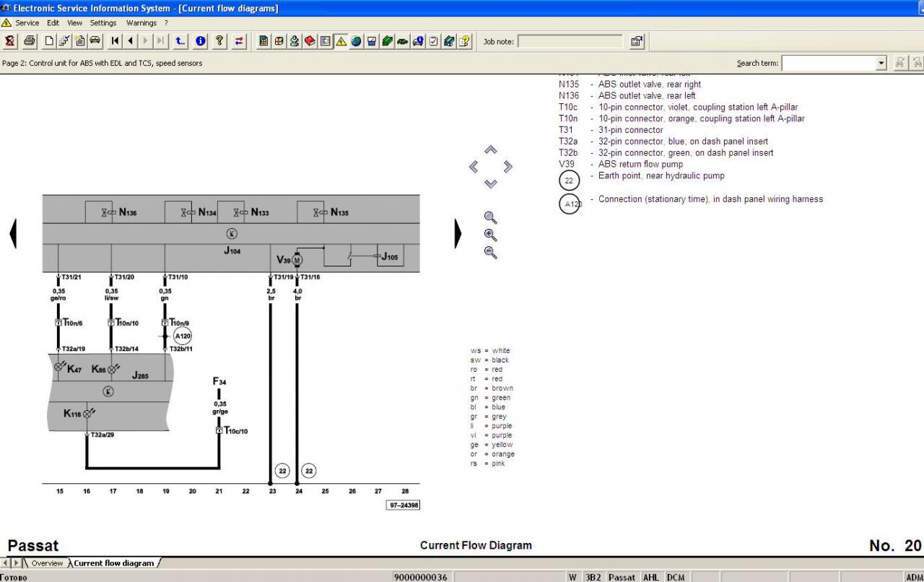Click the V39 return flow pump label
This screenshot has width=924, height=582.
[283, 259]
